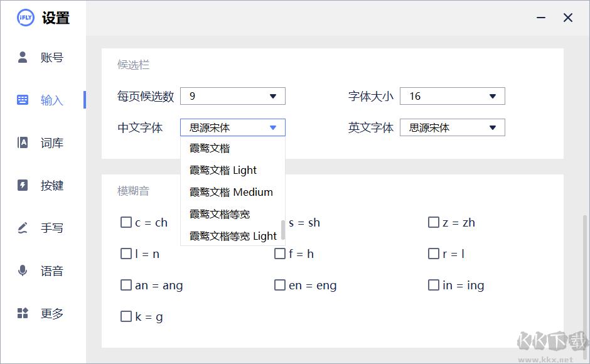Check the z = zh option

433,222
